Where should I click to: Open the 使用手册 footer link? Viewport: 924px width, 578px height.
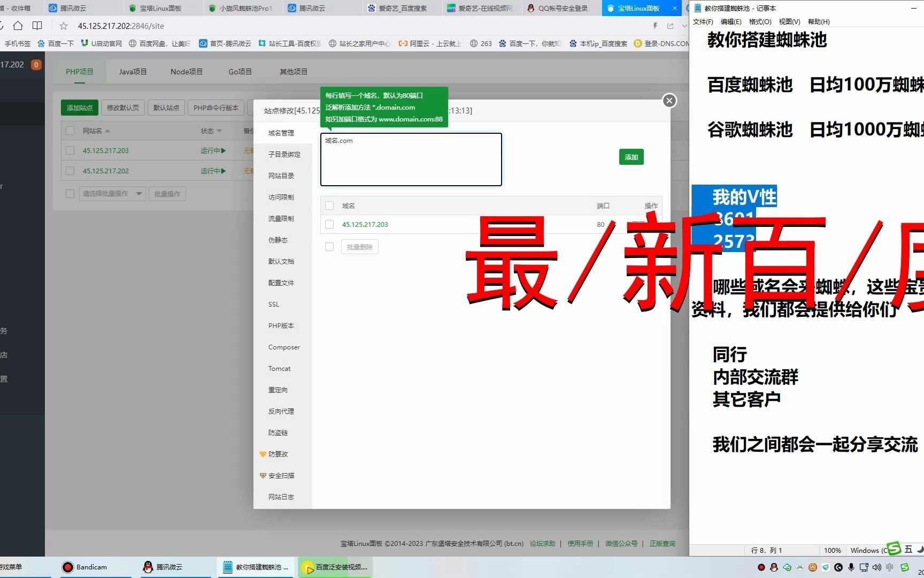pos(580,544)
